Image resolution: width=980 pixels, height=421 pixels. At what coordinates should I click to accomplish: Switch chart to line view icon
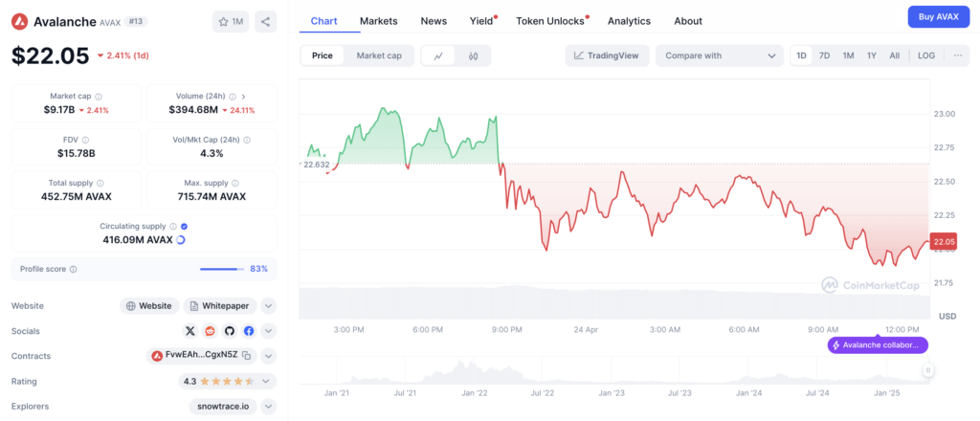[438, 55]
